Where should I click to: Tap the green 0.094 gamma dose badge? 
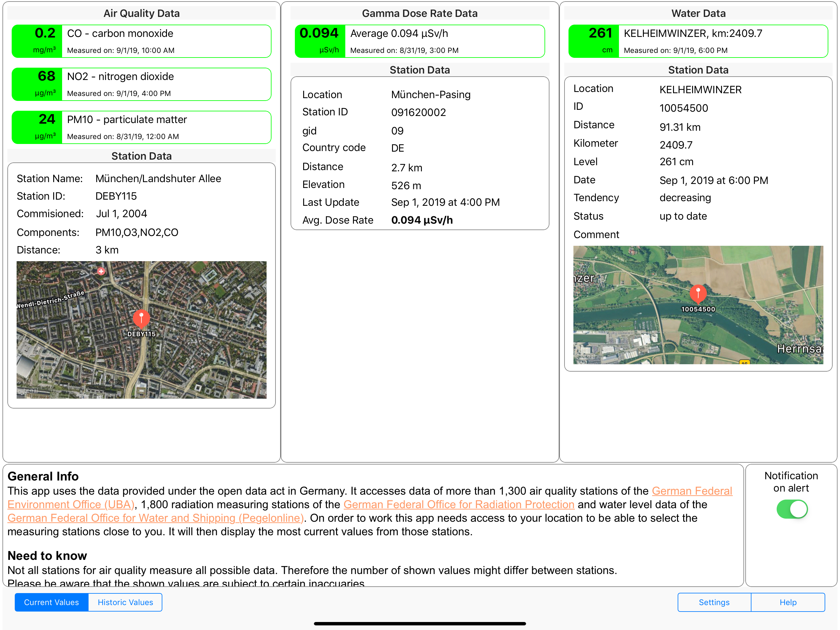click(320, 42)
